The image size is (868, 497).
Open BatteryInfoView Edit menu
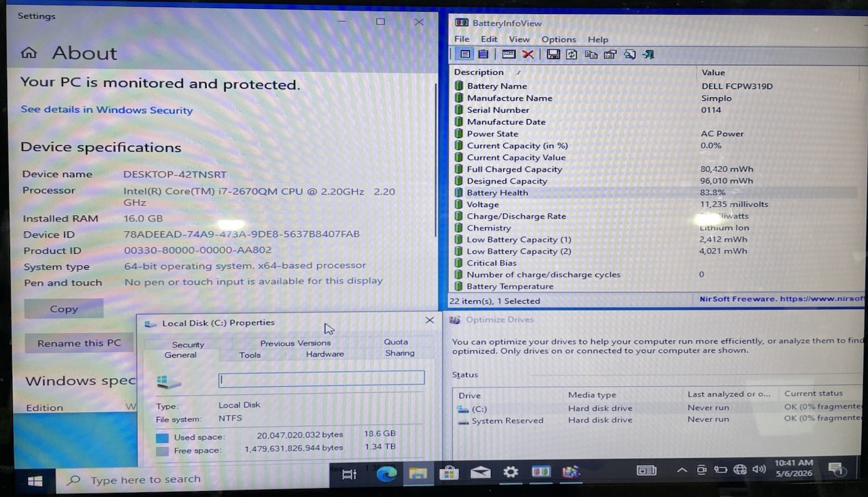pyautogui.click(x=489, y=39)
